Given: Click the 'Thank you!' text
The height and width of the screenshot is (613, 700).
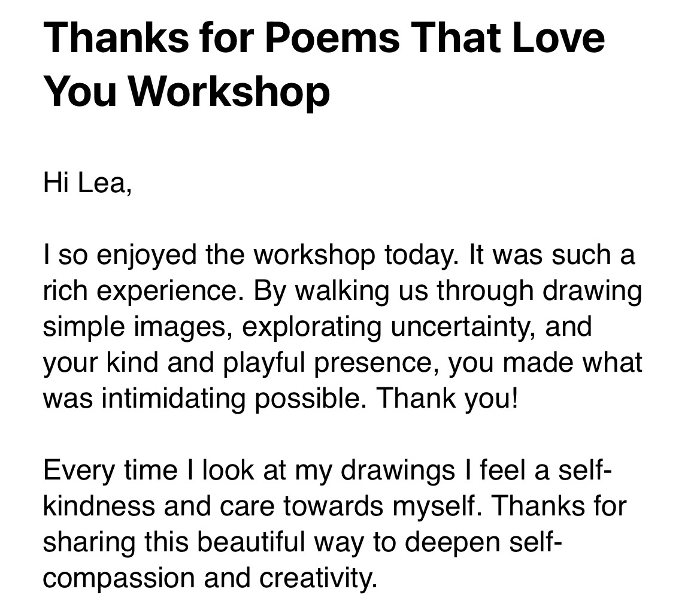Looking at the screenshot, I should [x=446, y=399].
